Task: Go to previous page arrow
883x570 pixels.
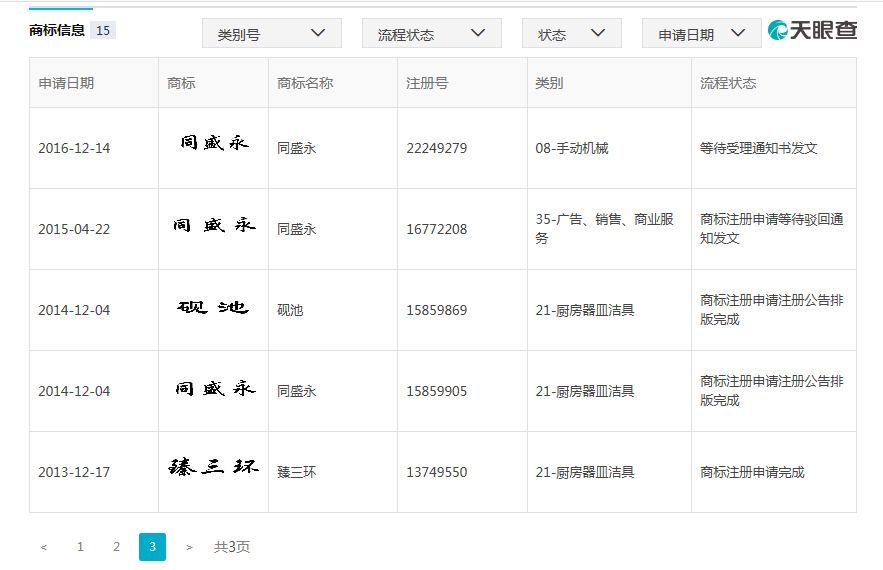Action: (43, 547)
